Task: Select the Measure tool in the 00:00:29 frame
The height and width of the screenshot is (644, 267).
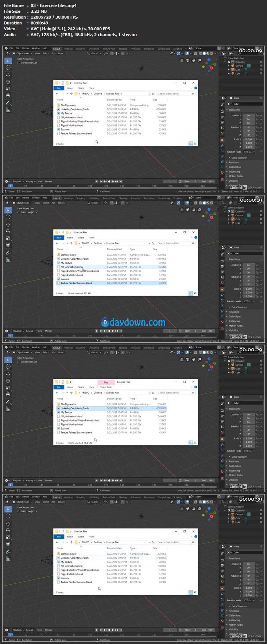Action: (8, 409)
